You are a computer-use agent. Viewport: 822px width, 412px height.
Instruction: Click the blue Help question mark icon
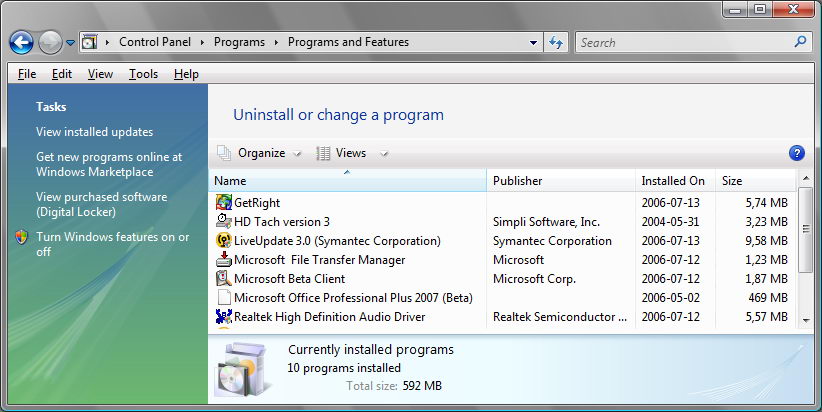point(796,153)
